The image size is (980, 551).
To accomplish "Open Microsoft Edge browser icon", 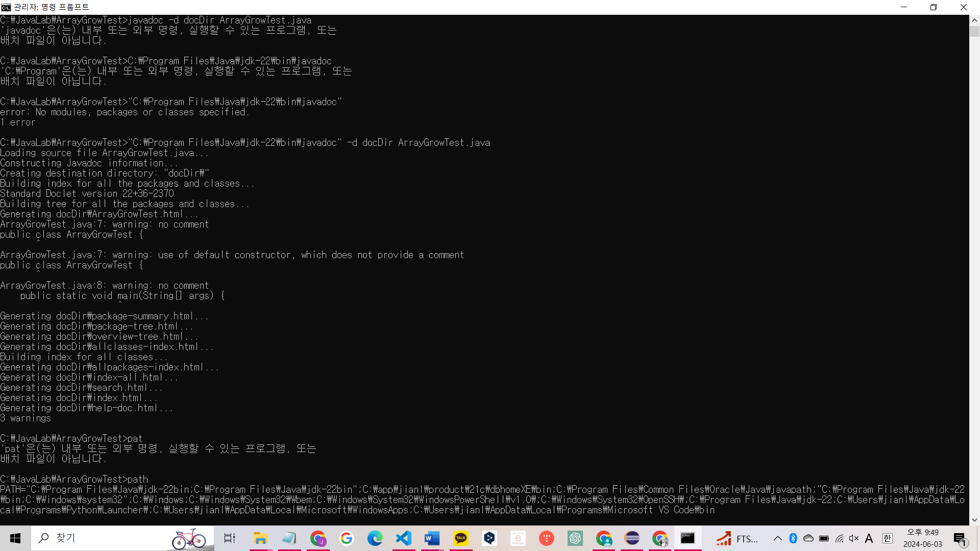I will pos(375,538).
